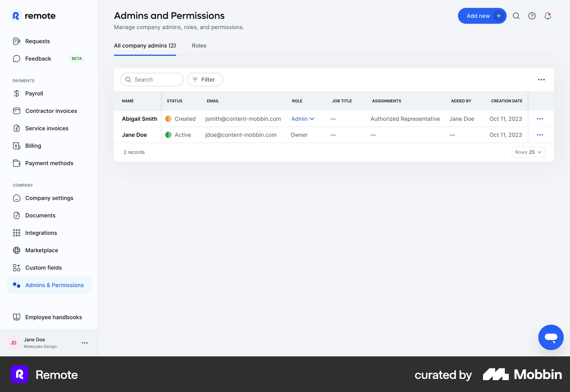Select the All company admins tab
570x392 pixels.
click(x=145, y=45)
